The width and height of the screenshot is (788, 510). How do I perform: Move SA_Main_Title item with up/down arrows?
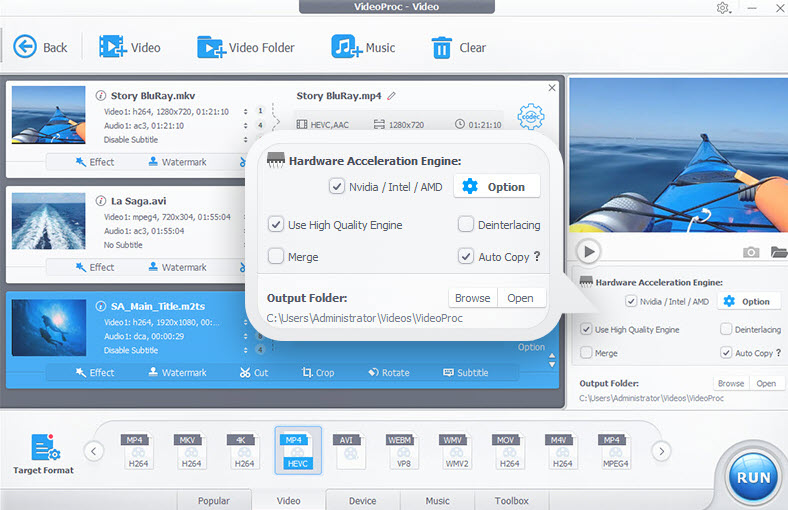tap(552, 360)
